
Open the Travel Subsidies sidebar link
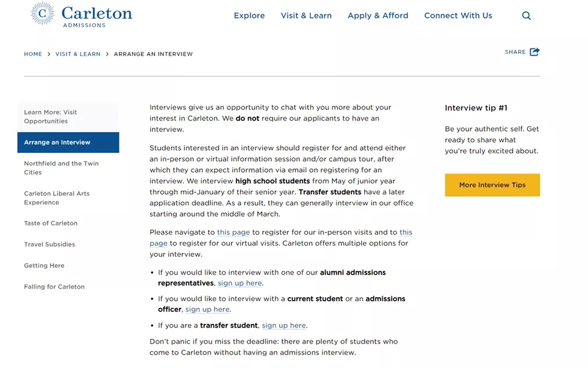(x=49, y=245)
